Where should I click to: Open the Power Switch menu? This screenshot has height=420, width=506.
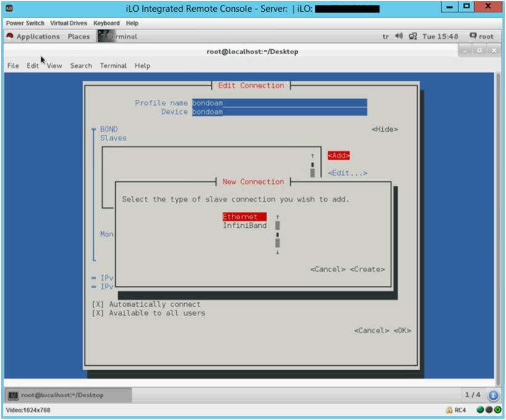[25, 23]
